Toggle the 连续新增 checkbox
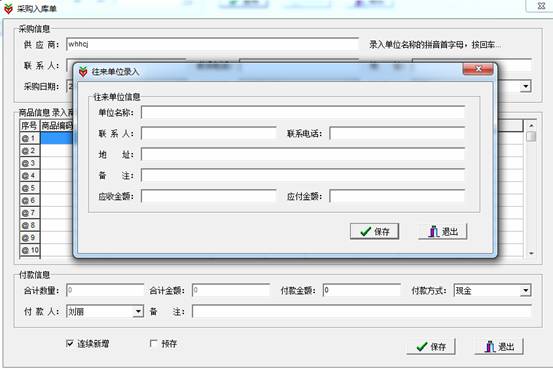The width and height of the screenshot is (553, 369). tap(70, 343)
